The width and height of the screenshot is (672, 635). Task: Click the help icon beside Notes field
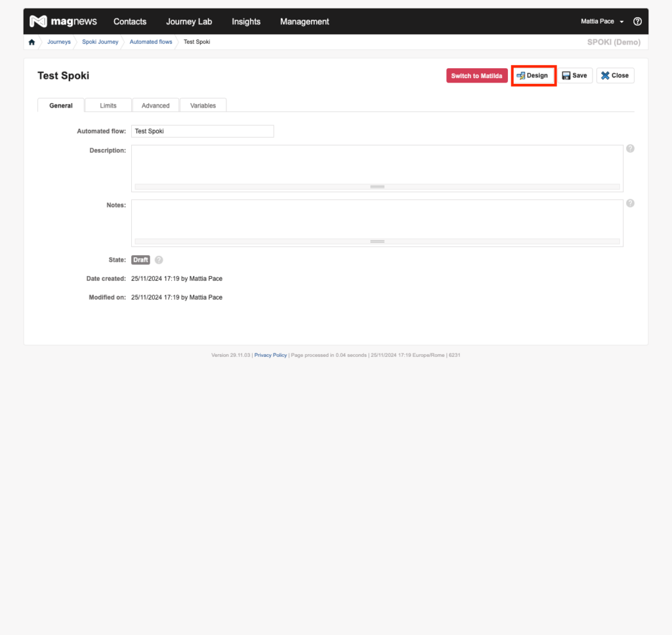(x=630, y=203)
